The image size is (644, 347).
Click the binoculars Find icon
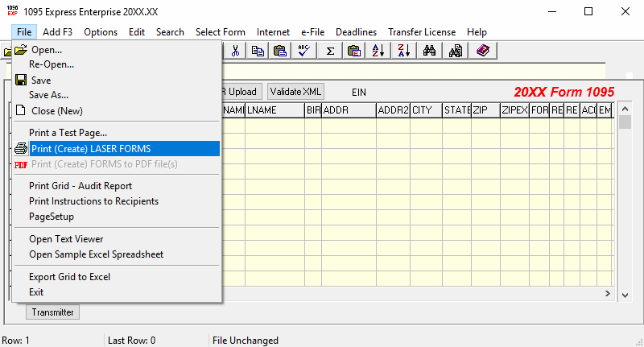tap(430, 51)
